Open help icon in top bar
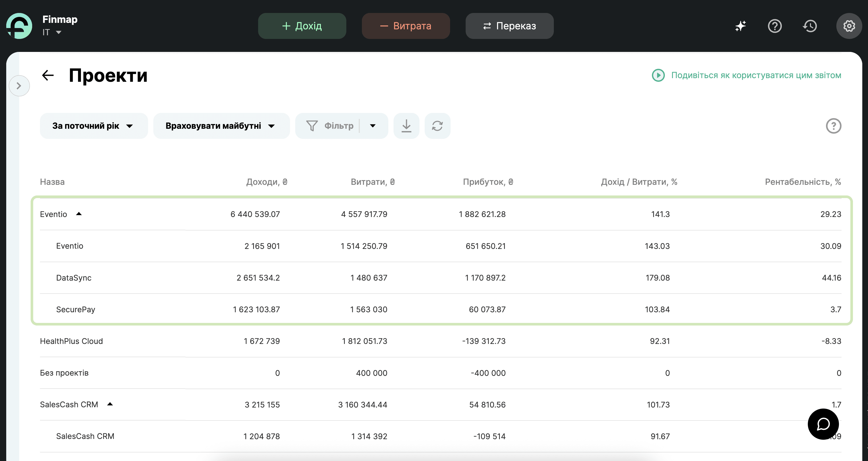This screenshot has height=461, width=868. (x=775, y=26)
